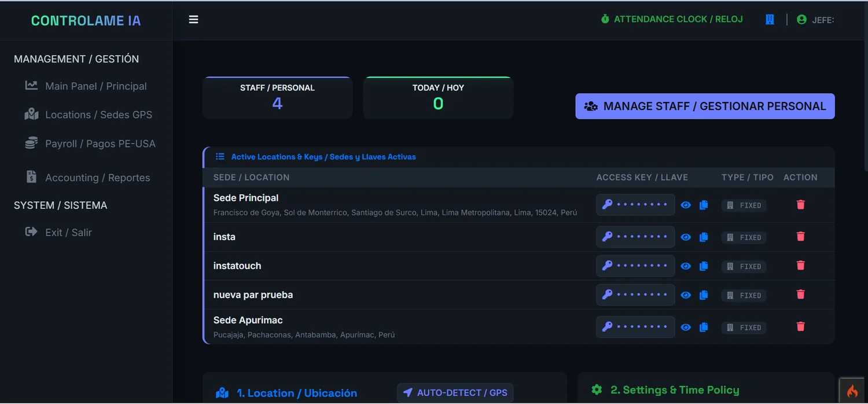Click the masked key field for Sede Apurimac
868x404 pixels.
click(635, 327)
